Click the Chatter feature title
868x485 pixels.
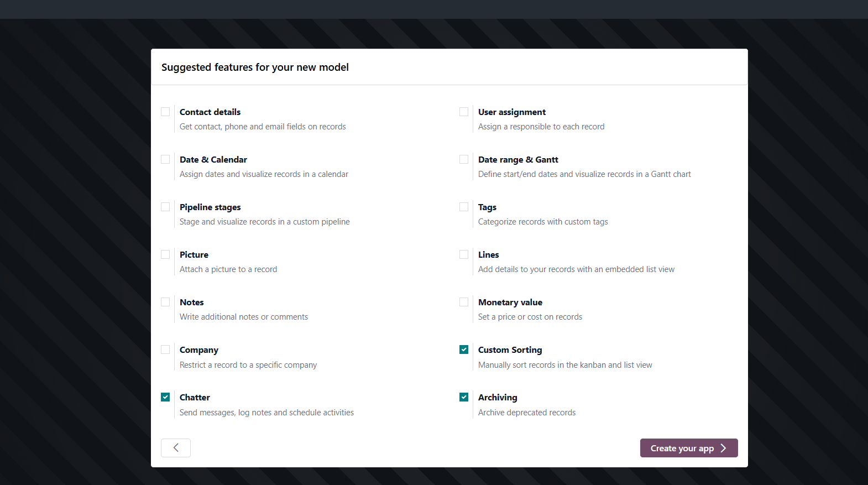195,398
